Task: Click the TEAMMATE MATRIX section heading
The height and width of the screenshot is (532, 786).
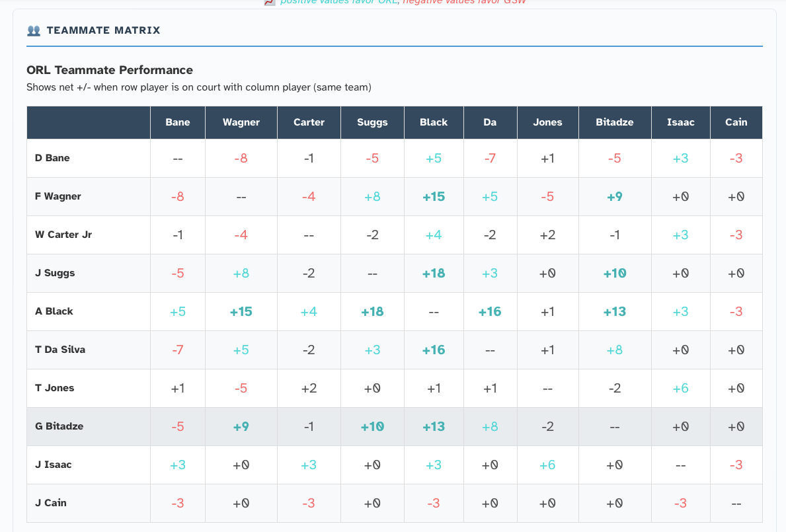Action: [103, 30]
